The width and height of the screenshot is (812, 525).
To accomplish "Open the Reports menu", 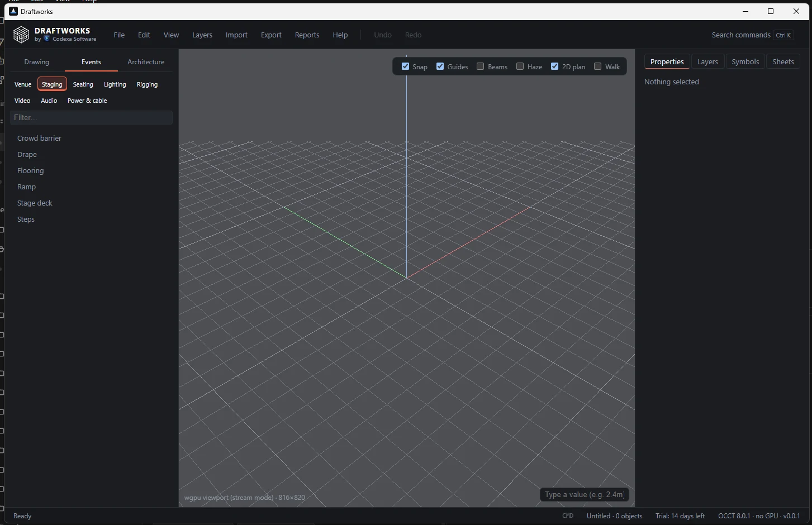I will click(307, 35).
